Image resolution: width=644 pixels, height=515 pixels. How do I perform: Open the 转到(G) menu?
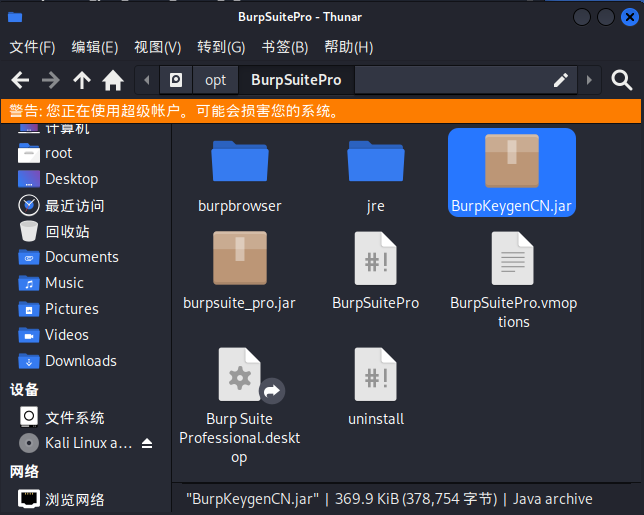tap(221, 47)
